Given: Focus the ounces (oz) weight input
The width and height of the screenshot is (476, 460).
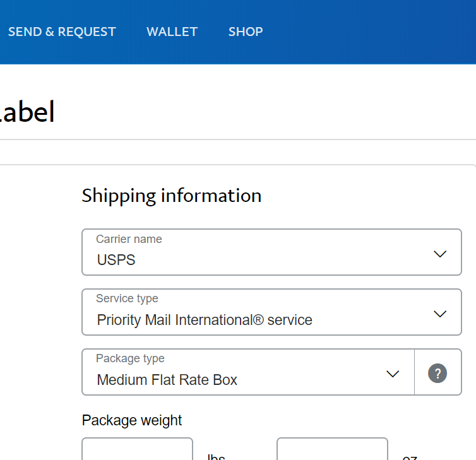Looking at the screenshot, I should pos(332,450).
